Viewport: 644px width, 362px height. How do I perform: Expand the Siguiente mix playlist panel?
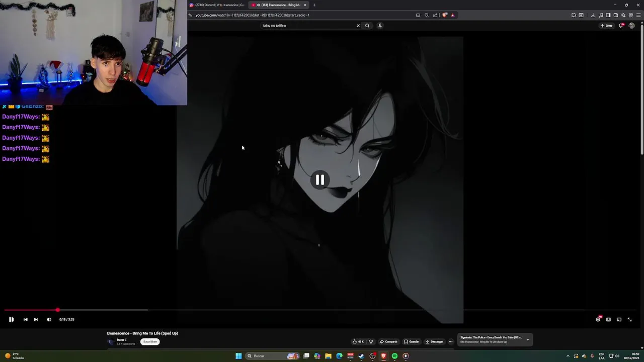point(528,339)
